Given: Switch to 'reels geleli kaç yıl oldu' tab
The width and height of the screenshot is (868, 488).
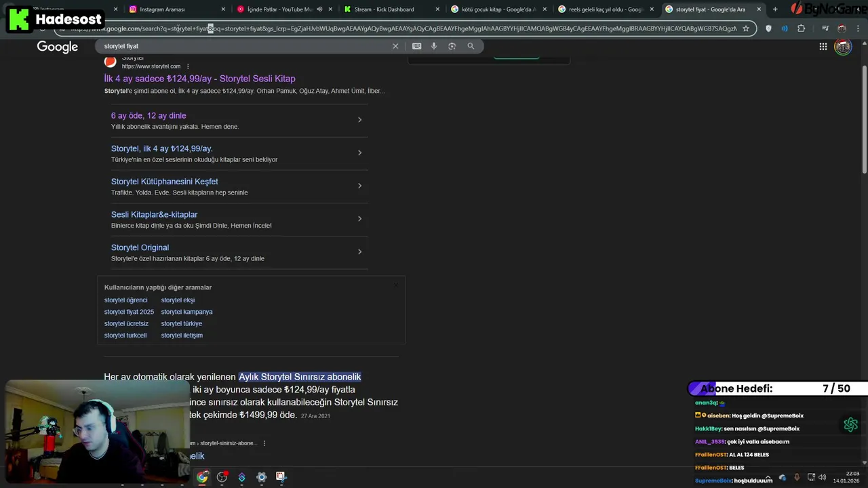Looking at the screenshot, I should pos(606,9).
